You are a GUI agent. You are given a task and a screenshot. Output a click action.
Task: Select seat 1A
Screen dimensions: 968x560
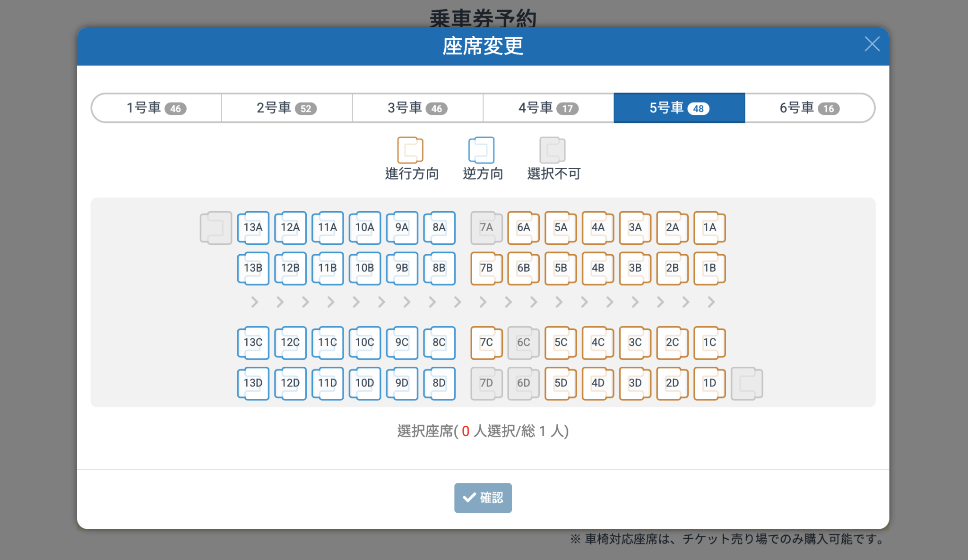click(x=709, y=227)
